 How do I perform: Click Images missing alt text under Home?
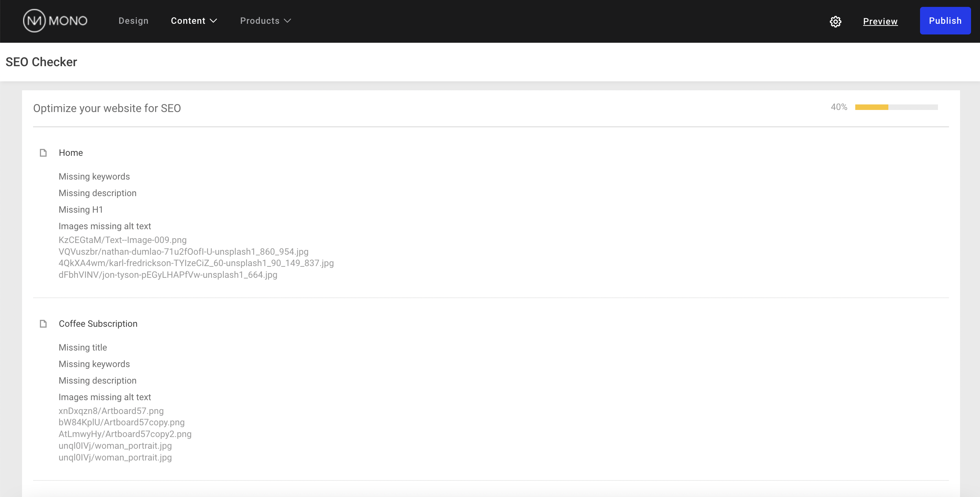tap(105, 226)
